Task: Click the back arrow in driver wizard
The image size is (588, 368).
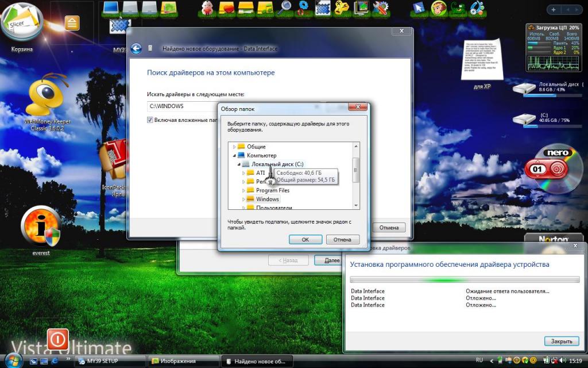Action: 136,49
